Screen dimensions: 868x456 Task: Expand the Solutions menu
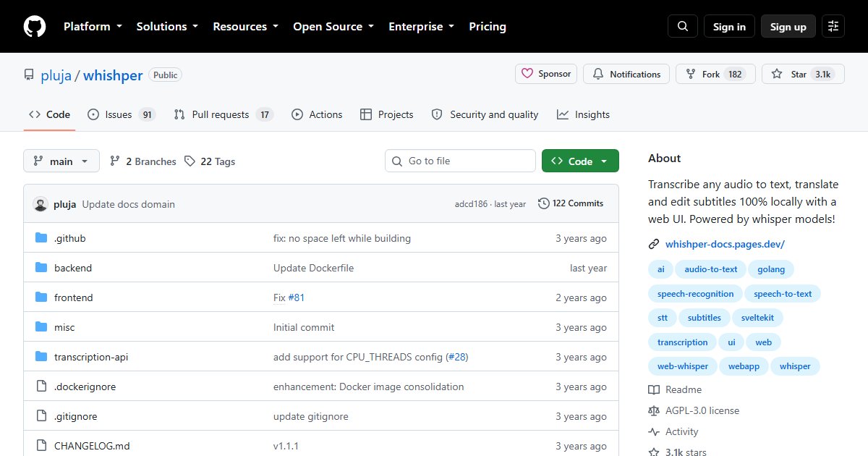[x=167, y=27]
